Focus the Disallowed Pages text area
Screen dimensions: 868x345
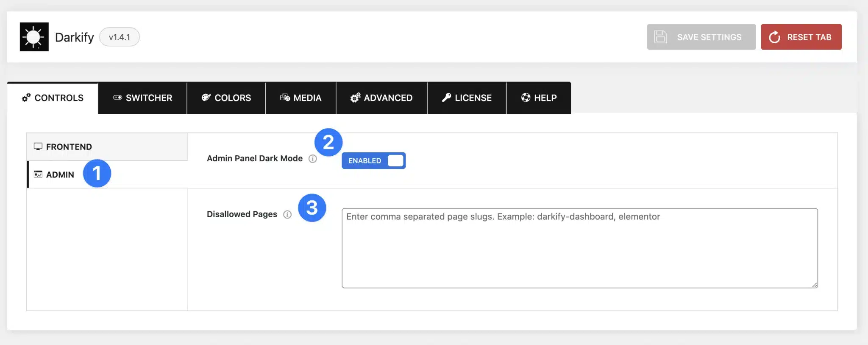[579, 248]
